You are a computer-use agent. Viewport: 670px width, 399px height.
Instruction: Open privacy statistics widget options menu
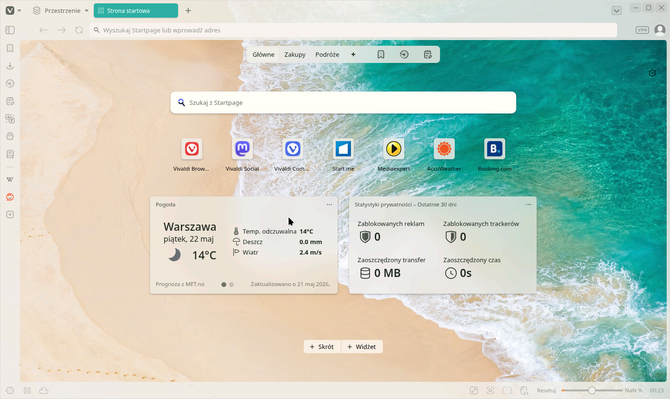click(529, 205)
